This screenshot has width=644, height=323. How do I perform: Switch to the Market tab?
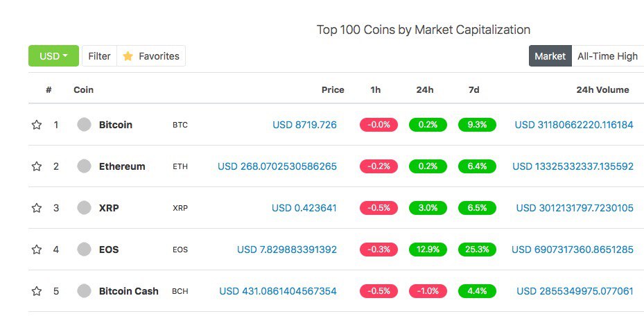pos(550,56)
